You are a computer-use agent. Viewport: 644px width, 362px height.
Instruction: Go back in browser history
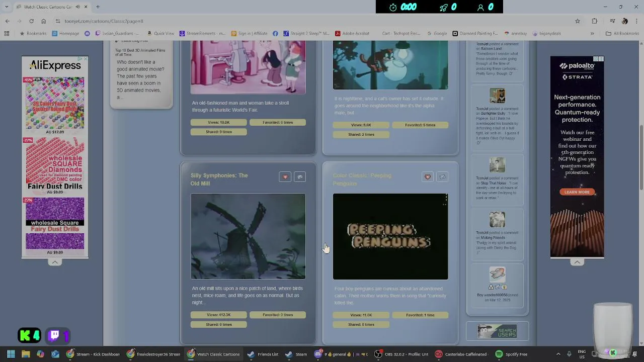point(7,21)
